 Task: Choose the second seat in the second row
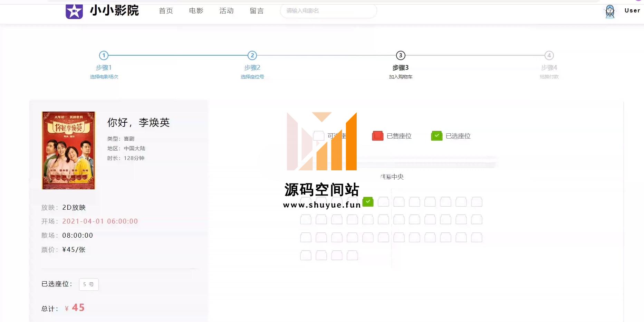[321, 219]
